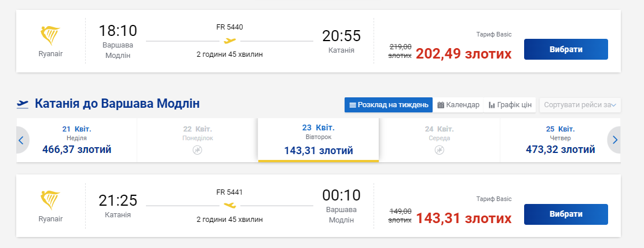Click Ryanair logo on Catania–Warsaw flight
Viewport: 644px width, 248px height.
50,200
